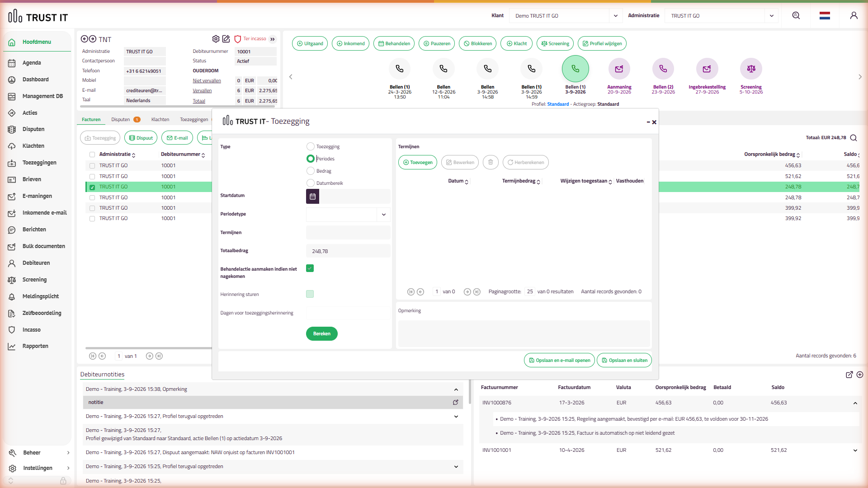Select the Datumbereik type radio button
The height and width of the screenshot is (488, 868).
pyautogui.click(x=311, y=183)
